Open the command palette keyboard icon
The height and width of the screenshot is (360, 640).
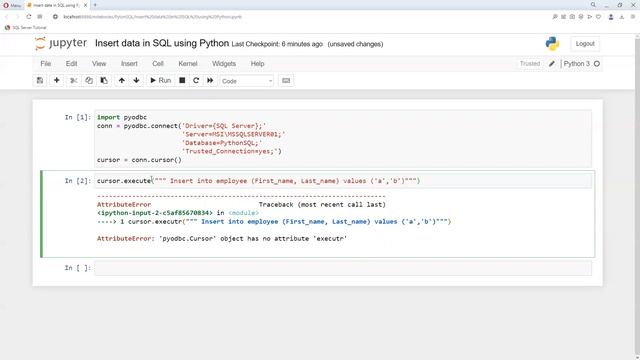[286, 80]
